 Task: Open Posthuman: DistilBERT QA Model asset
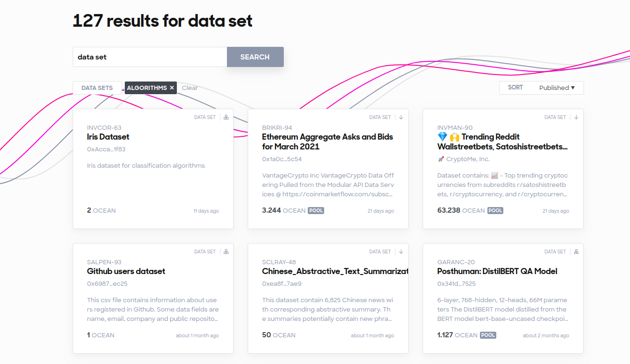pos(497,271)
